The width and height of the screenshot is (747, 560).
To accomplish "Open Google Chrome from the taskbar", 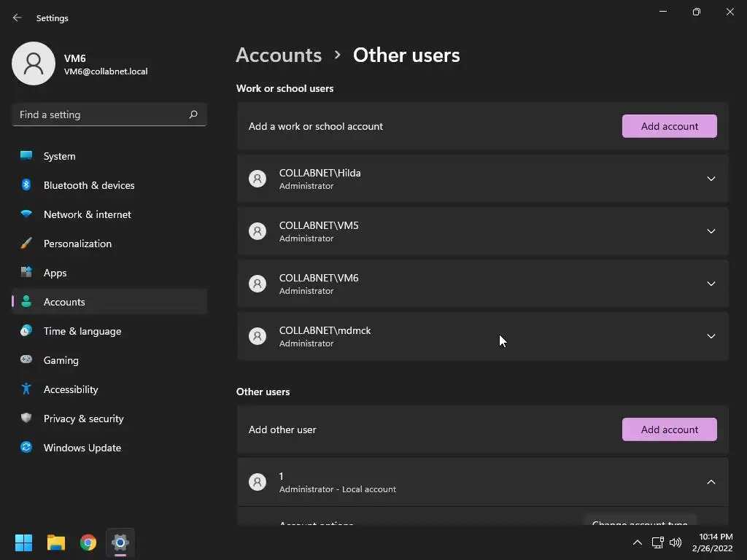I will pos(88,542).
